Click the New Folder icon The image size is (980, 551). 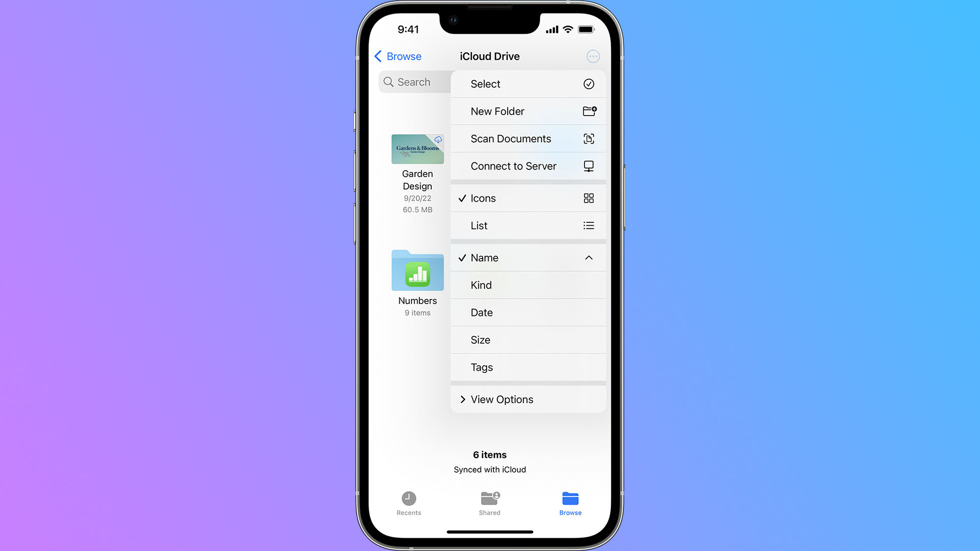point(588,111)
